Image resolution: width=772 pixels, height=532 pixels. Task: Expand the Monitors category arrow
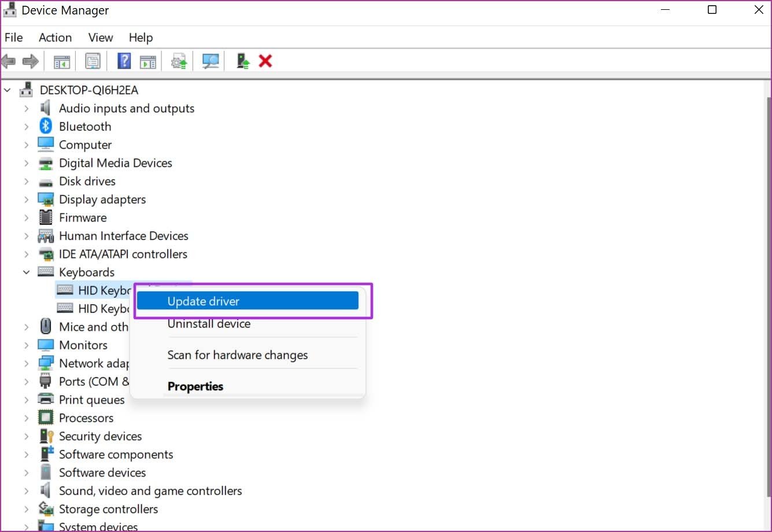pyautogui.click(x=27, y=345)
